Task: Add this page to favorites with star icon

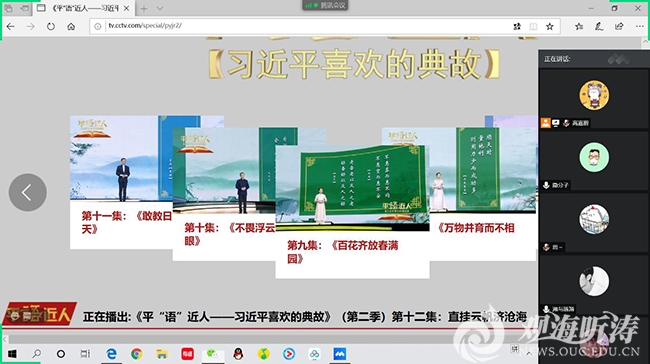Action: 550,27
